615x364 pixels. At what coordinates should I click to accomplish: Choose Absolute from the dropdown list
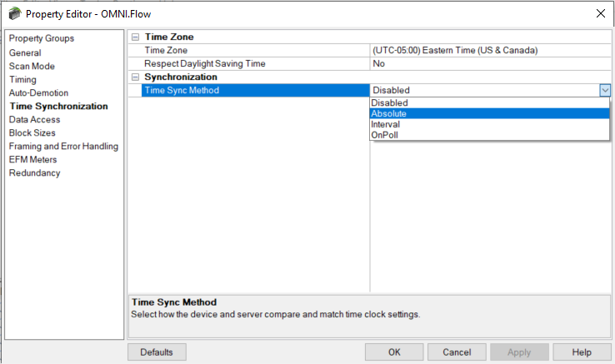(x=489, y=113)
